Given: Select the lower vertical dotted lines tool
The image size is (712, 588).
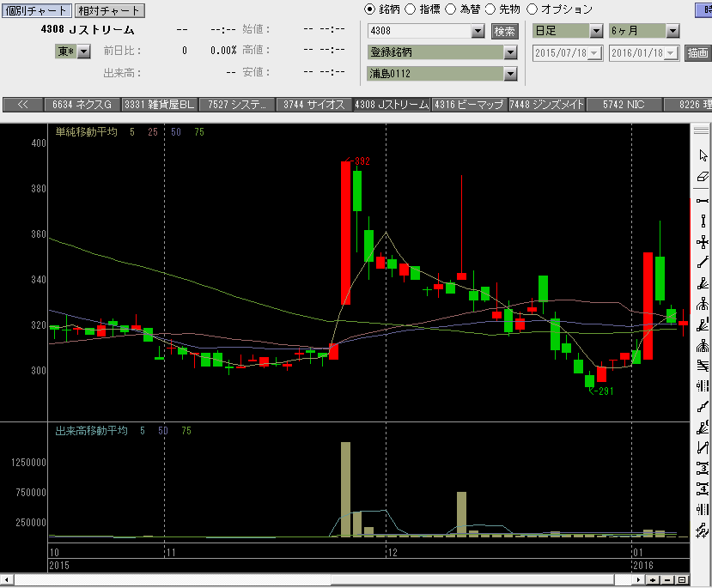Looking at the screenshot, I should coord(703,509).
